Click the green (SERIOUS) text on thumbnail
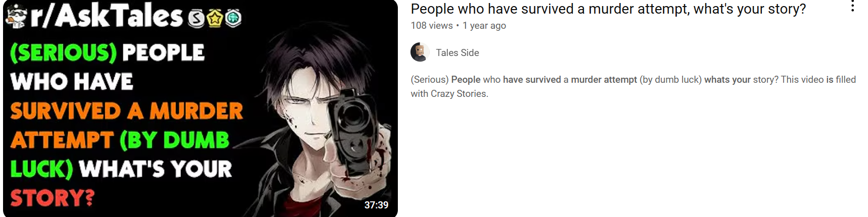Image resolution: width=868 pixels, height=217 pixels. [x=64, y=52]
